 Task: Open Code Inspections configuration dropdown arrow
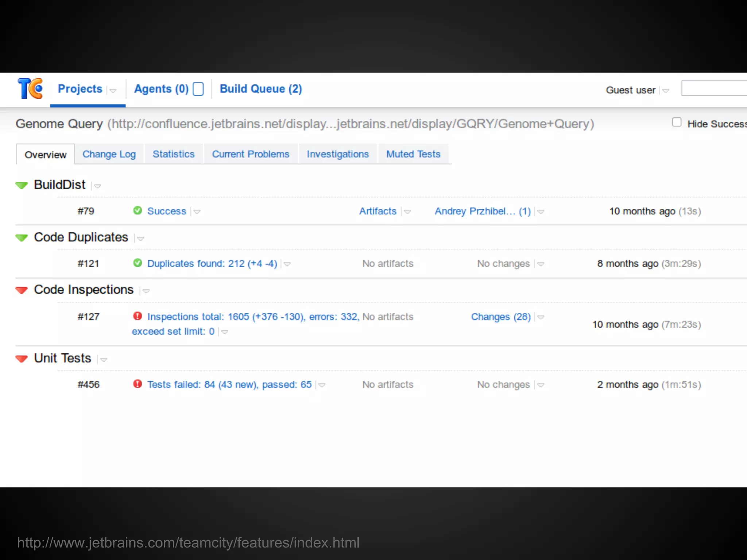pyautogui.click(x=146, y=291)
